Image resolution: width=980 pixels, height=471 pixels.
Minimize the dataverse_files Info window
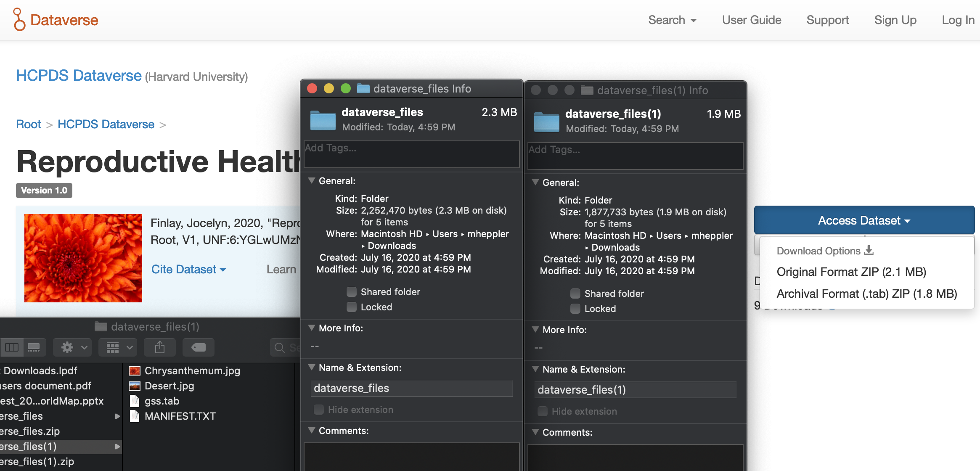point(329,88)
